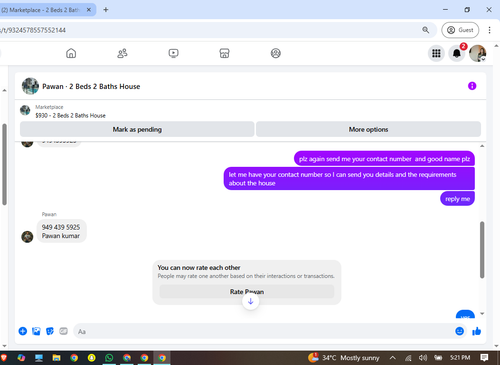Image resolution: width=500 pixels, height=365 pixels.
Task: Open the nine-dot Menu grid icon
Action: [436, 53]
